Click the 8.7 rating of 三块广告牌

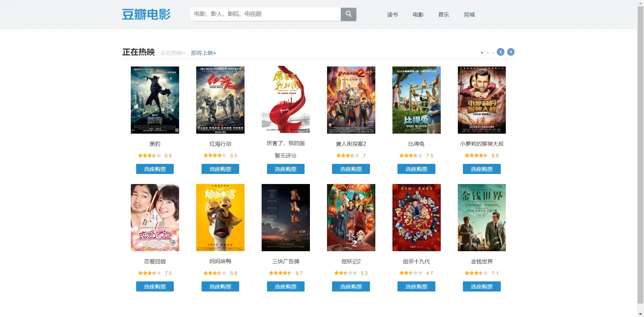click(299, 273)
